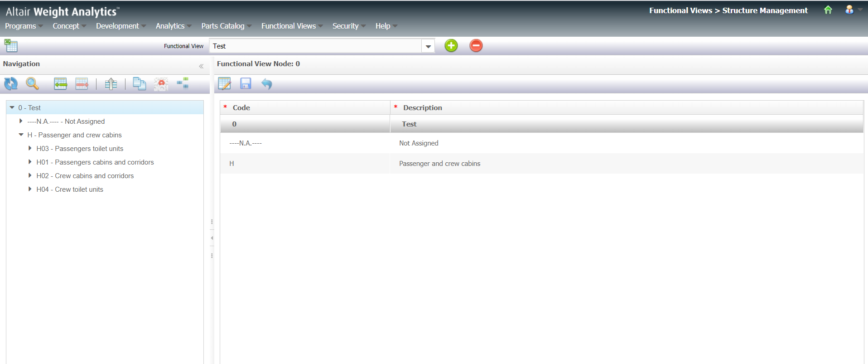Go to the home page icon
Viewport: 868px width, 364px height.
pyautogui.click(x=828, y=10)
